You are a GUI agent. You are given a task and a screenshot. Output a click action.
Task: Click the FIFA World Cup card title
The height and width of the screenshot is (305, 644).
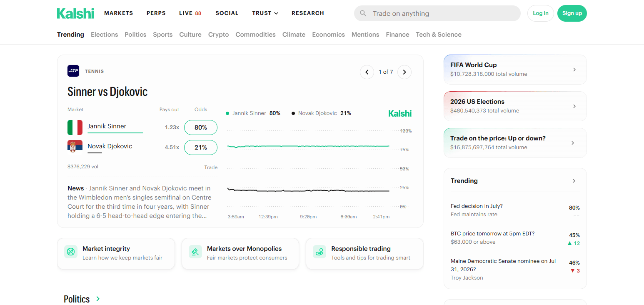click(474, 65)
